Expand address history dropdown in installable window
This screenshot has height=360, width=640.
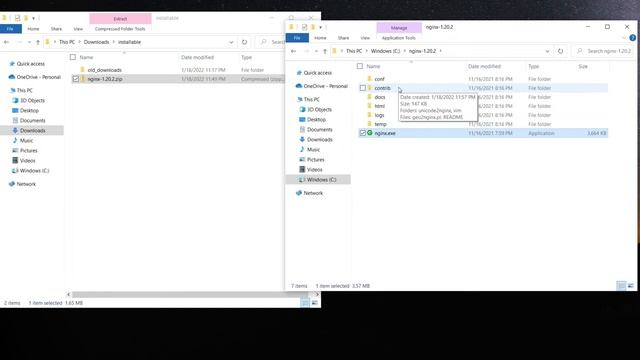point(231,42)
